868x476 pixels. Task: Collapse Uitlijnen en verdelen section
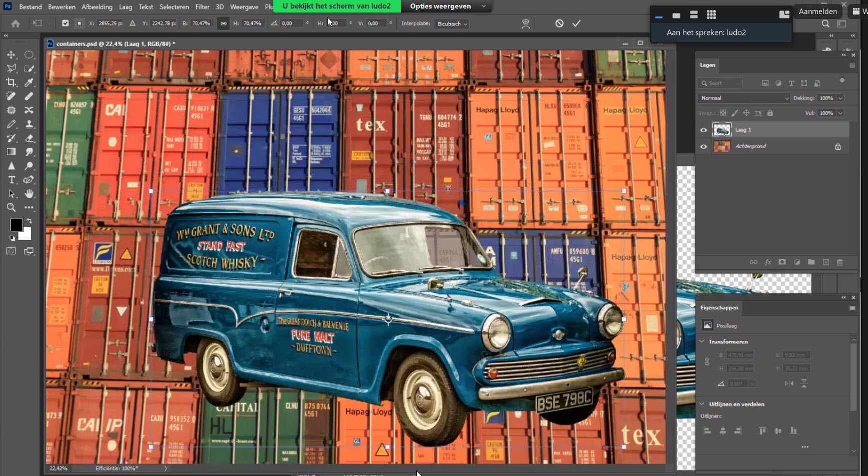point(702,404)
